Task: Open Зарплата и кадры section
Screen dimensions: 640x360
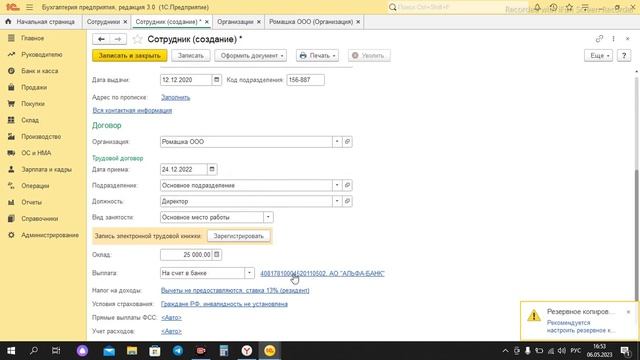Action: coord(46,169)
